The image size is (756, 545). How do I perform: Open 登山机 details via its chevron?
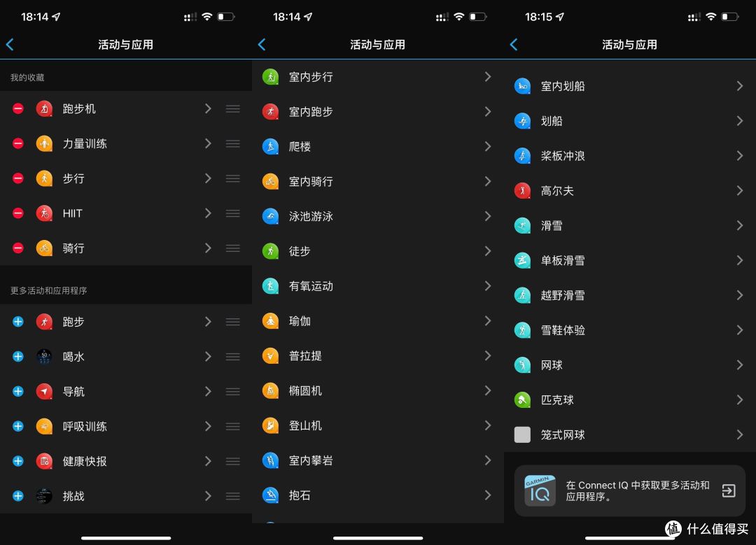pyautogui.click(x=488, y=425)
